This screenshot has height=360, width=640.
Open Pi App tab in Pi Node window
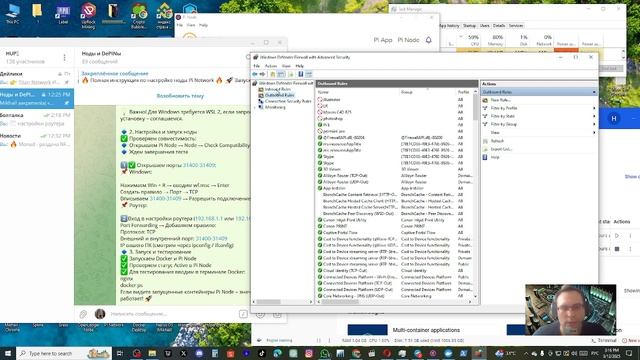coord(383,40)
